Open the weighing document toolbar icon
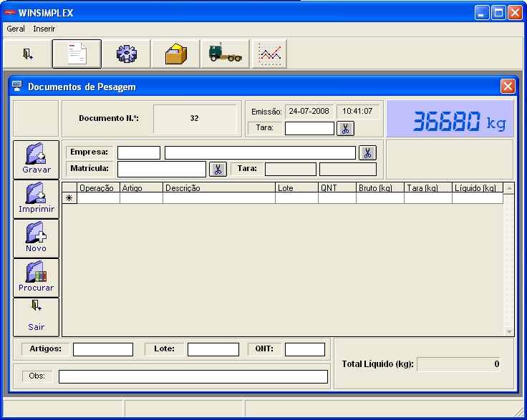527x420 pixels. click(77, 54)
